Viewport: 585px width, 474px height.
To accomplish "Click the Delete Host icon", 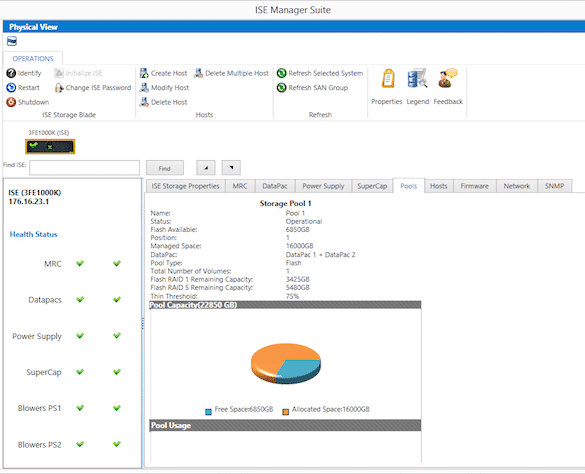I will tap(144, 102).
